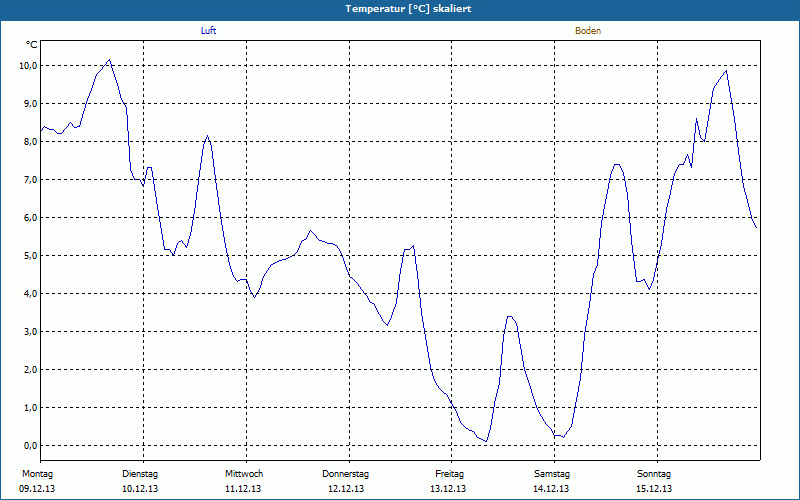Click the 9,0 y-axis value

click(31, 104)
